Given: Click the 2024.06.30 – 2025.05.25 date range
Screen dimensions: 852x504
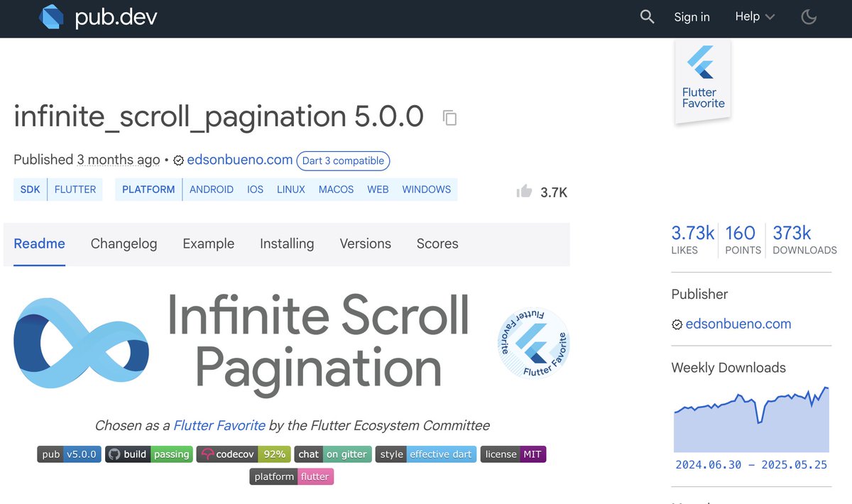Looking at the screenshot, I should pos(752,465).
